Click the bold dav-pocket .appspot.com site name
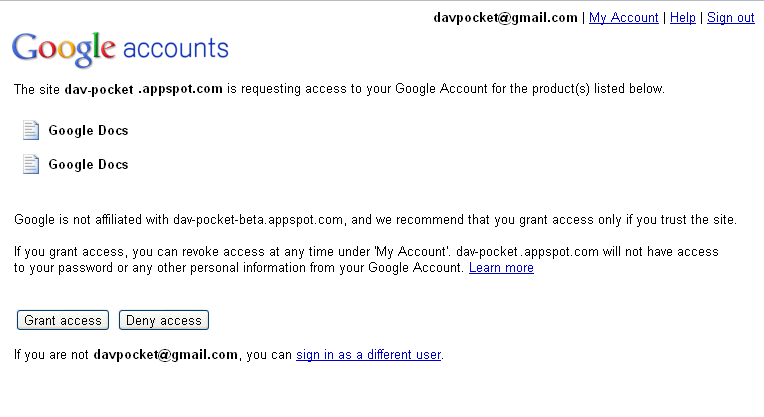 point(143,89)
